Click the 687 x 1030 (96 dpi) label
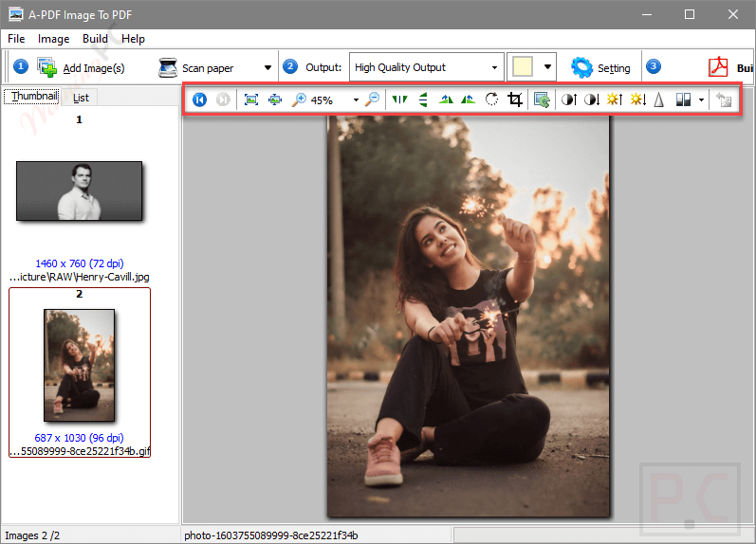This screenshot has height=544, width=756. [x=79, y=438]
